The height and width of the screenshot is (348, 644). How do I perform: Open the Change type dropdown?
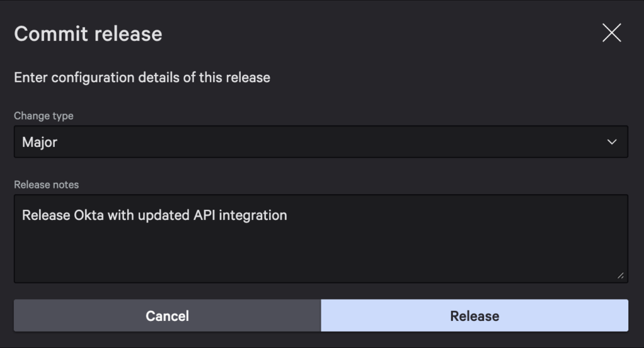point(321,142)
